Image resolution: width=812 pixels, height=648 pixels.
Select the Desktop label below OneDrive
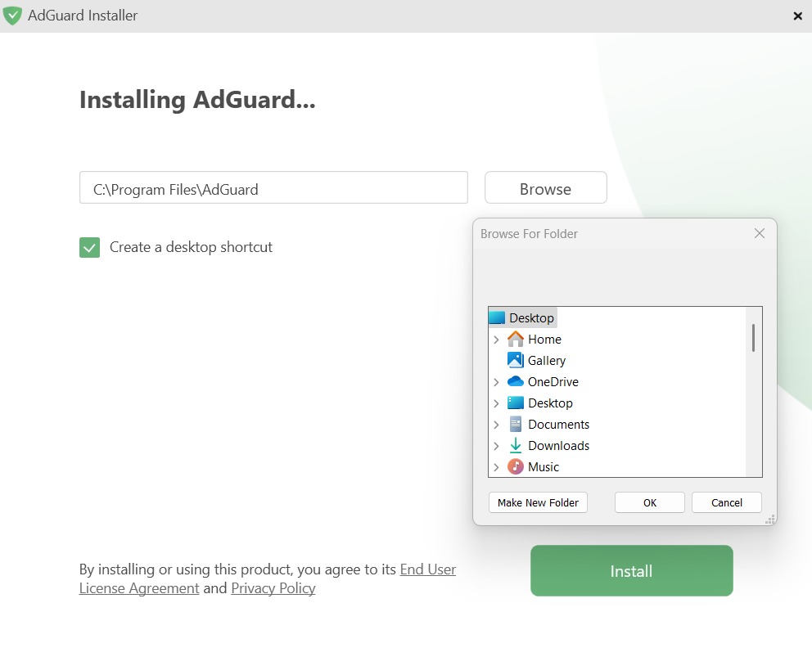point(551,403)
